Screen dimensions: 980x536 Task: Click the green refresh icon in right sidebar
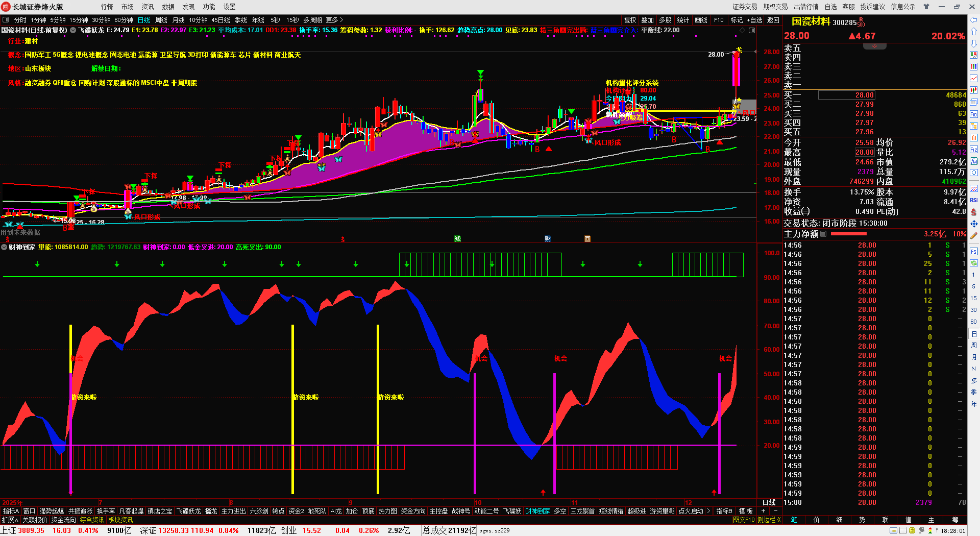[x=973, y=263]
